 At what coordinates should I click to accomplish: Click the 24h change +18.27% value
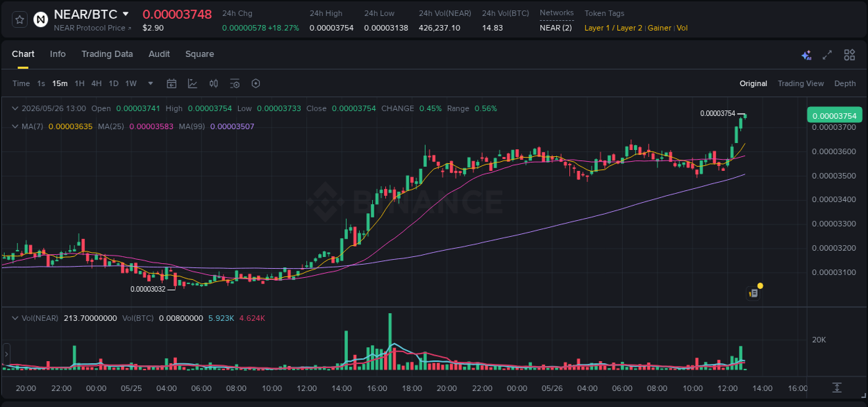tap(285, 28)
